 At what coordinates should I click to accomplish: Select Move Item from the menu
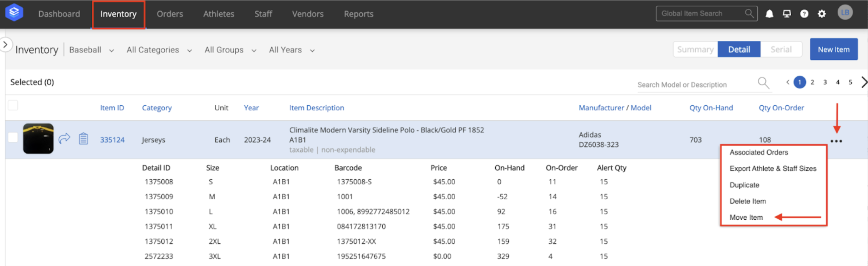click(x=746, y=217)
